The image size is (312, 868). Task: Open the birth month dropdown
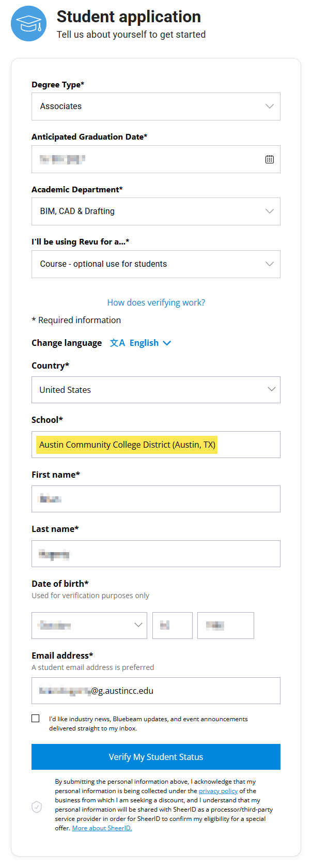point(89,626)
